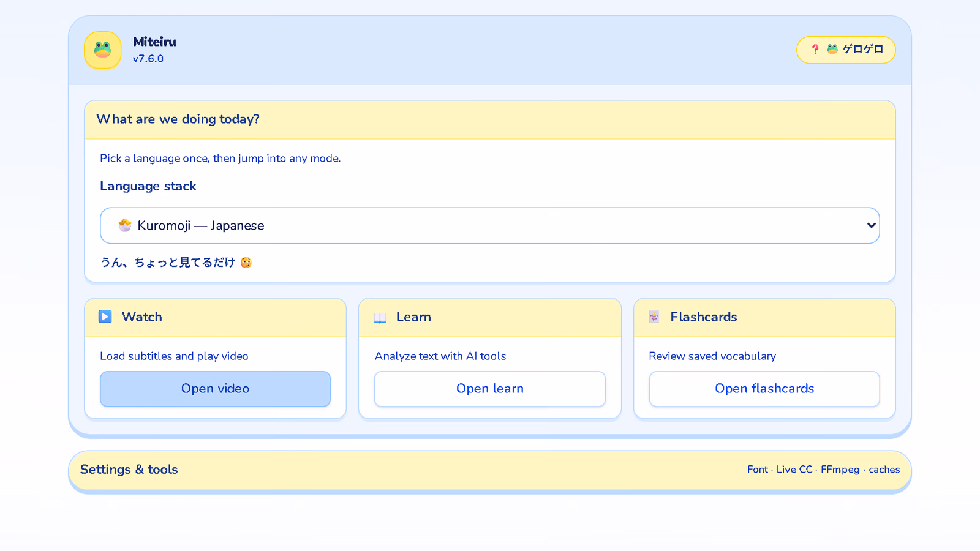Click the Learn open book icon
Image resolution: width=980 pixels, height=551 pixels.
point(380,317)
